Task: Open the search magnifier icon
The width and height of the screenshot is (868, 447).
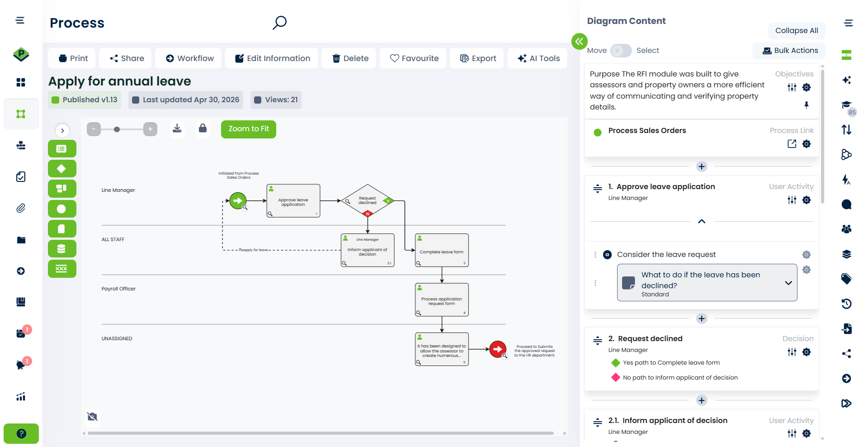Action: click(x=279, y=23)
